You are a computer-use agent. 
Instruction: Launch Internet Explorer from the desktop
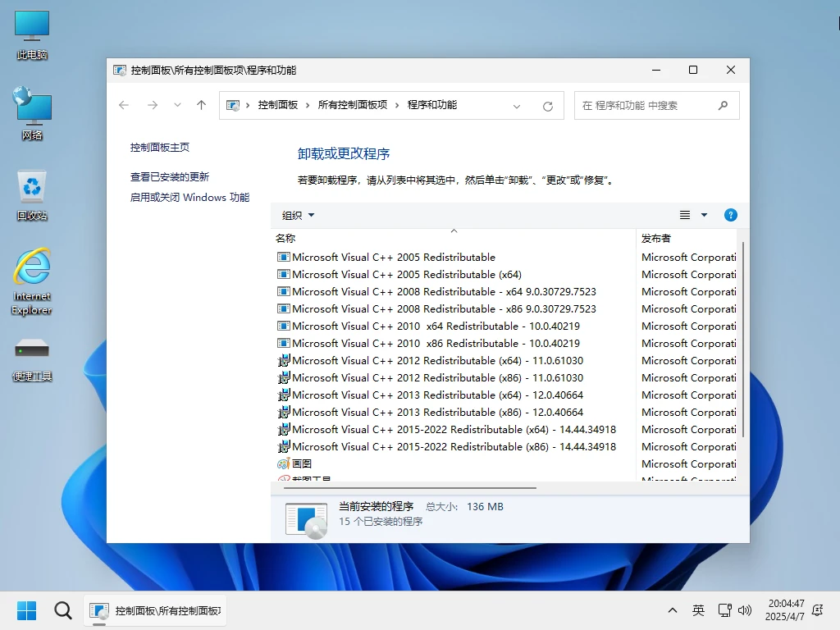click(32, 281)
